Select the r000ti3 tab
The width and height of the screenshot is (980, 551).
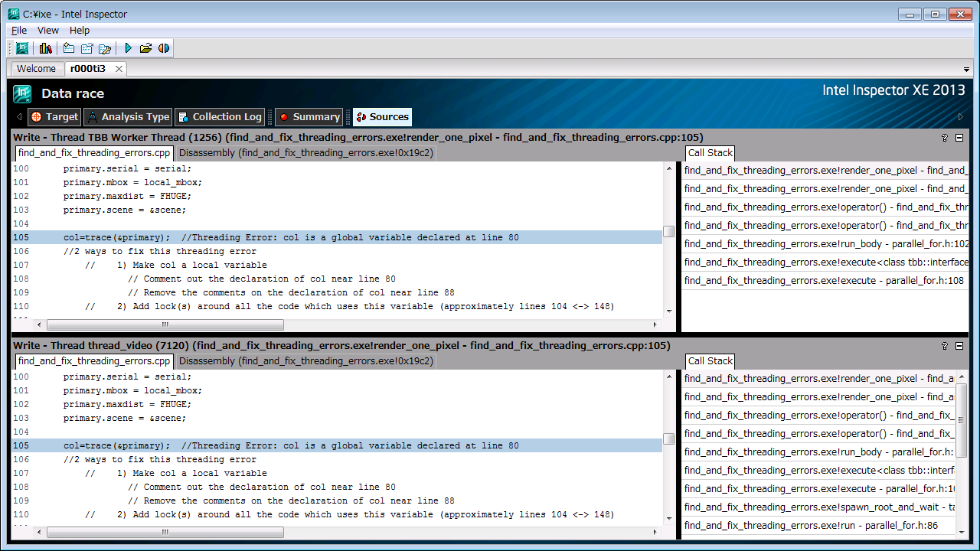[88, 69]
